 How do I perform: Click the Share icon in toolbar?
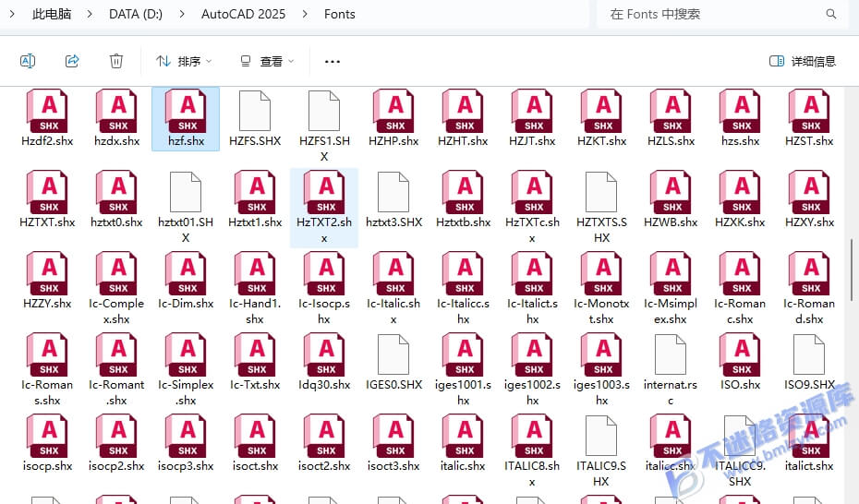72,61
